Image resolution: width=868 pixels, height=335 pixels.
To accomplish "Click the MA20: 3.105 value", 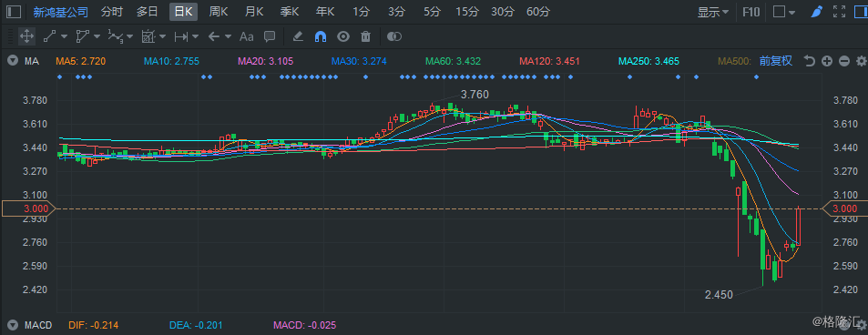I will 265,61.
